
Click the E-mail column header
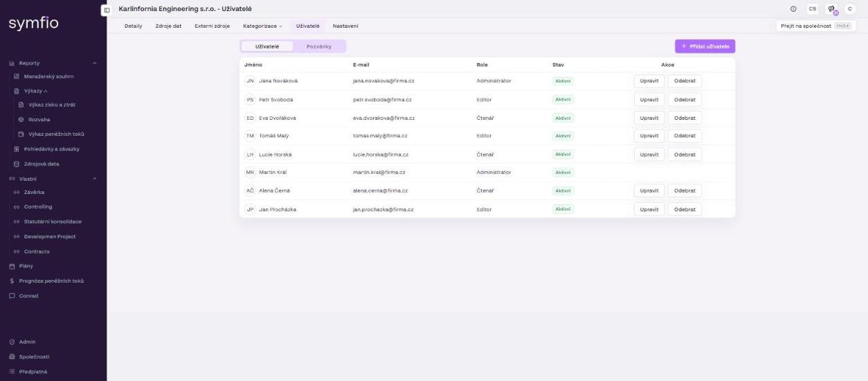coord(361,64)
